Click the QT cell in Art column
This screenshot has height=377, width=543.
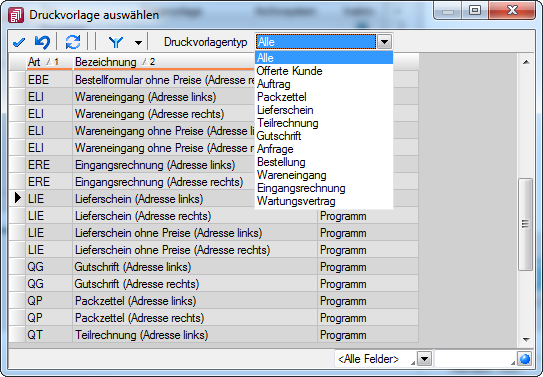tap(49, 334)
